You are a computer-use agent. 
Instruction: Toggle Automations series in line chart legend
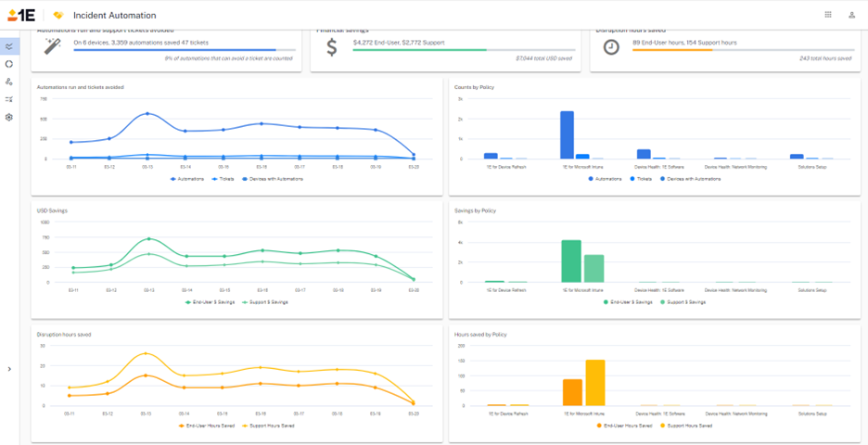tap(191, 178)
